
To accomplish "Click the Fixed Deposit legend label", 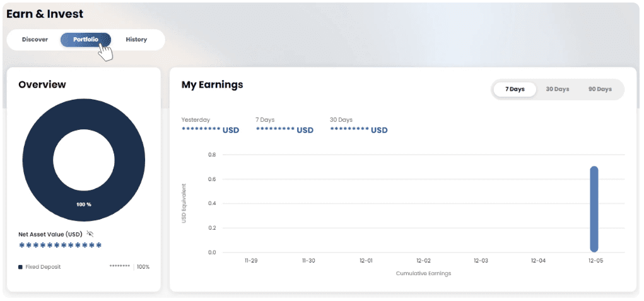I will click(43, 267).
